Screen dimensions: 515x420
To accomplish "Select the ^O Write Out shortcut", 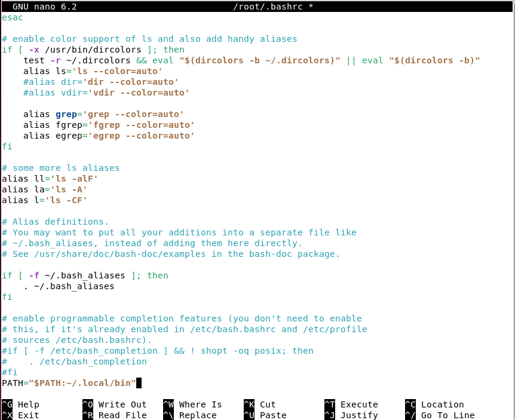I will click(115, 404).
